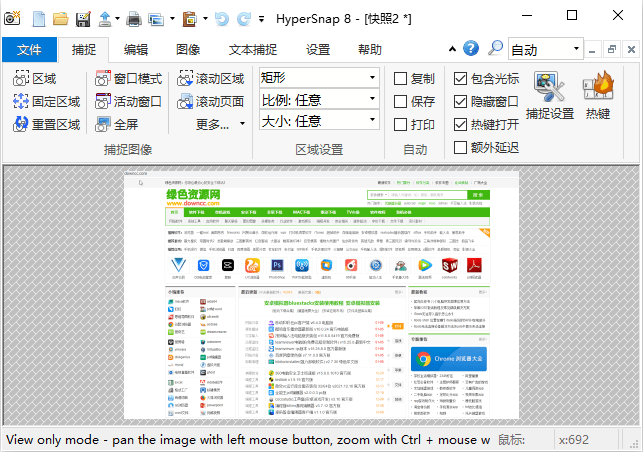Uncheck 热键打开 hotkeys enabled
Viewport: 643px width, 452px height.
pyautogui.click(x=486, y=124)
